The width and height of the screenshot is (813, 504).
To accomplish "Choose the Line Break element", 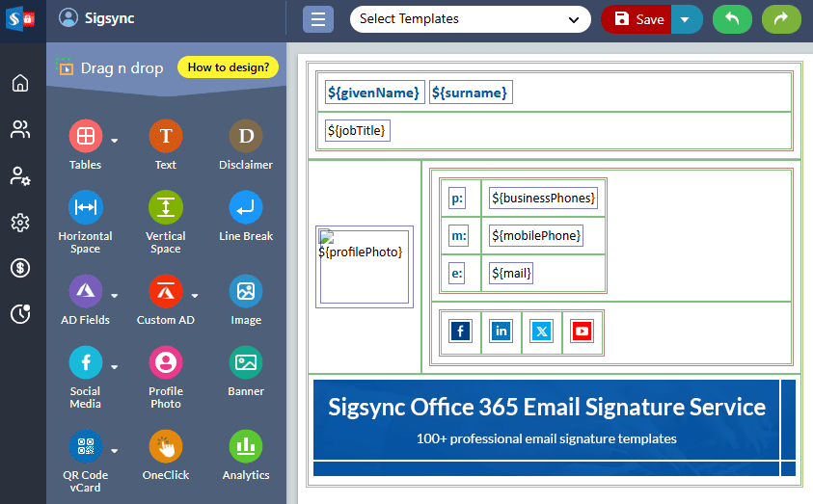I will pos(246,208).
